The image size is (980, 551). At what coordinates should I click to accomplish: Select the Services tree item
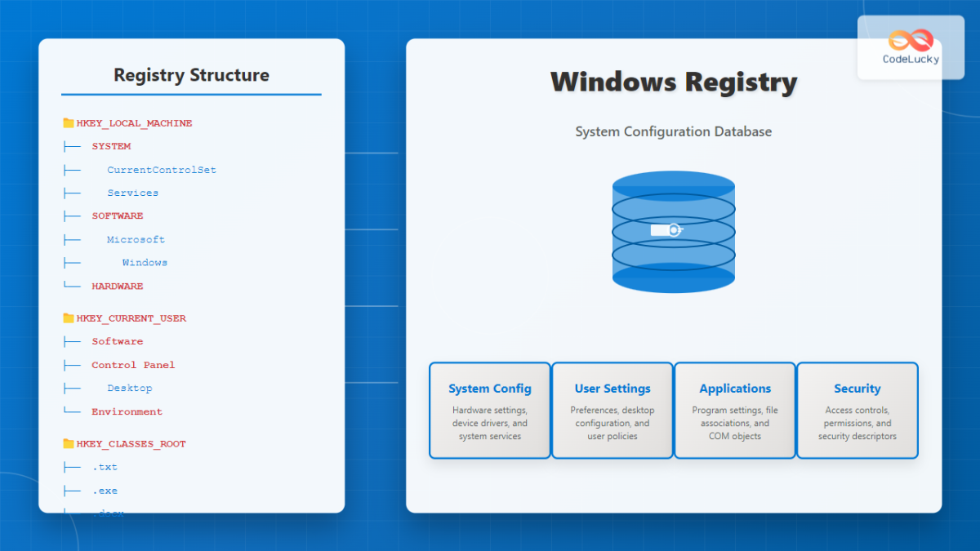(x=132, y=192)
